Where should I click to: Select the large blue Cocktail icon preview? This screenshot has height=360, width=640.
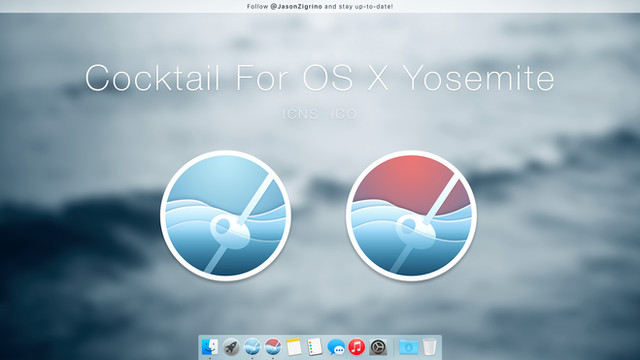click(x=226, y=216)
